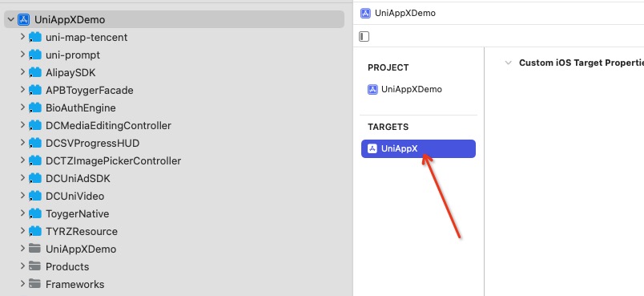The image size is (644, 296).
Task: Select DCTZImagePickerController in navigator
Action: 114,160
